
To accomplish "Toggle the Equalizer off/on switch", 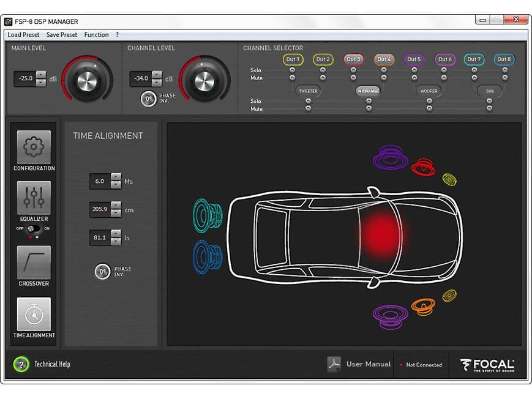I will [33, 229].
